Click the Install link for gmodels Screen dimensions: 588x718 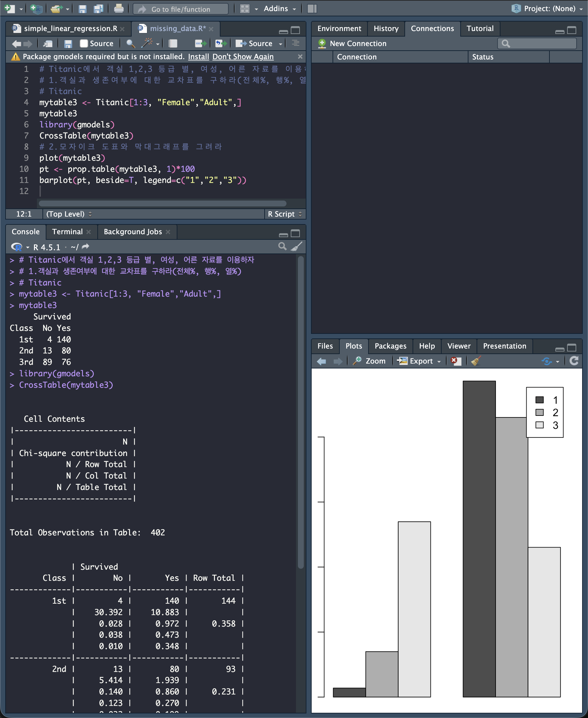pos(199,57)
